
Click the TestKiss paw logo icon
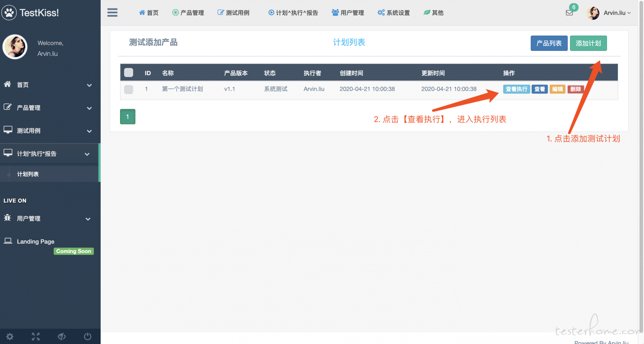pos(9,13)
